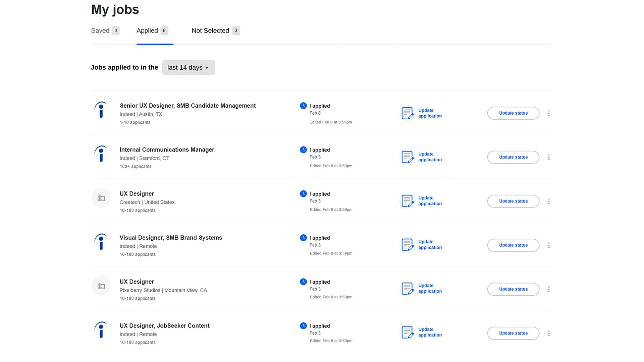Open three-dot options for Createch UX Designer

(549, 201)
